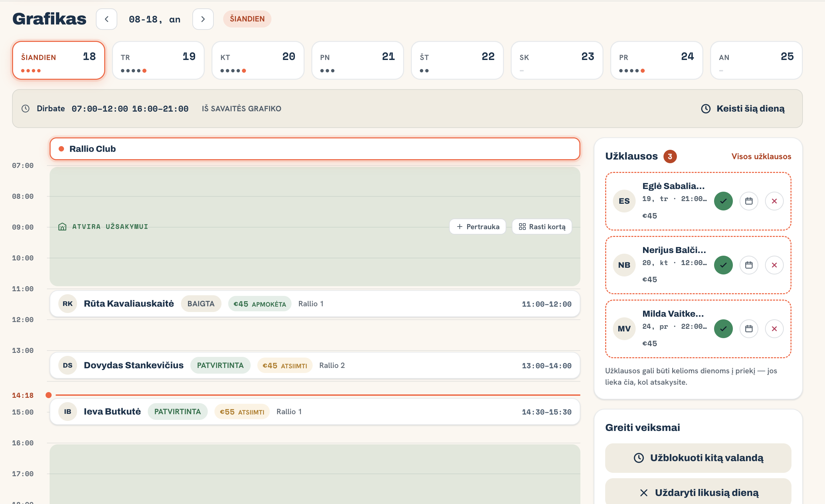Screen dimensions: 825x504
Task: Click the 11:00–12:00 booking time
Action: point(547,304)
